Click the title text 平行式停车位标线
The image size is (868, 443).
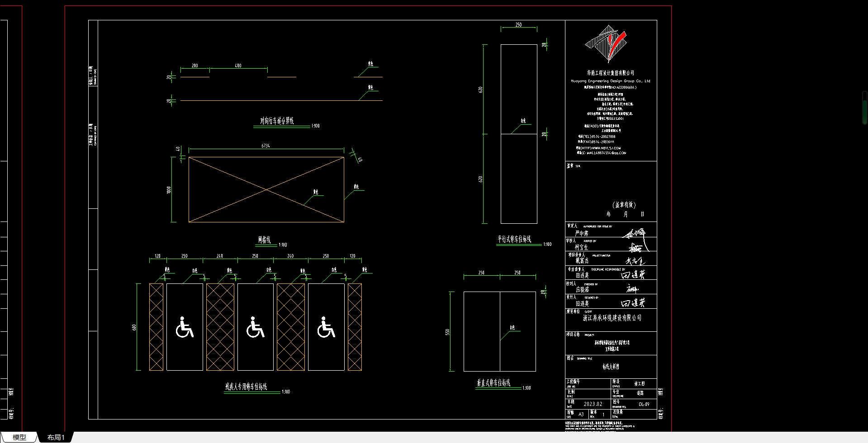pos(514,239)
